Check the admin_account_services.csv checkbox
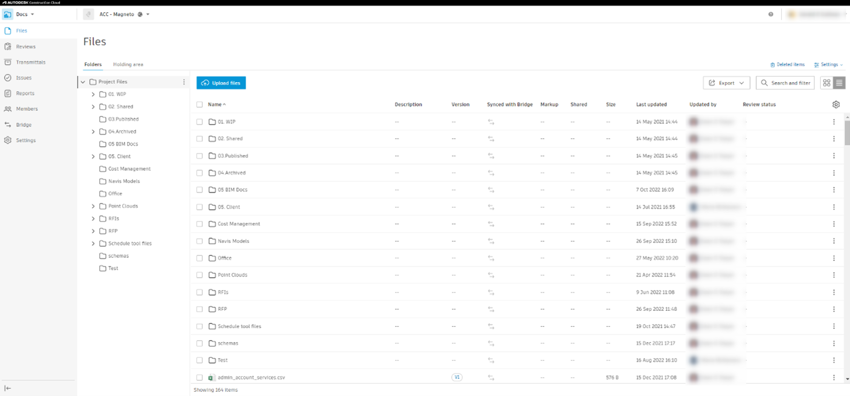Screen dimensions: 850x396 pyautogui.click(x=199, y=378)
